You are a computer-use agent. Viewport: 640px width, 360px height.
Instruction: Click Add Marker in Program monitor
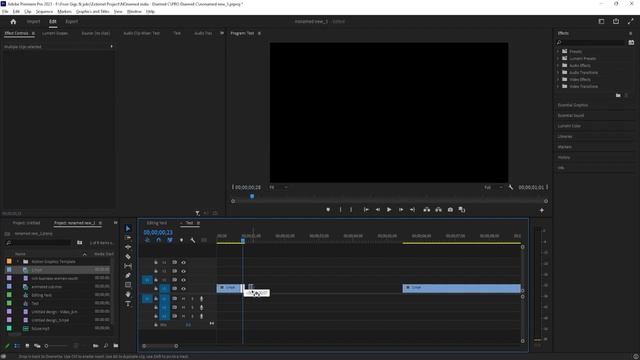tap(328, 210)
